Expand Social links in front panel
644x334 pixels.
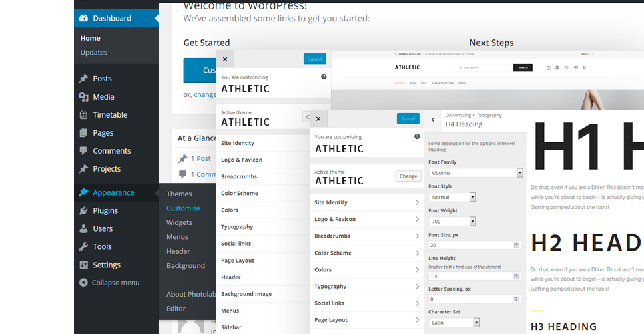(x=367, y=303)
